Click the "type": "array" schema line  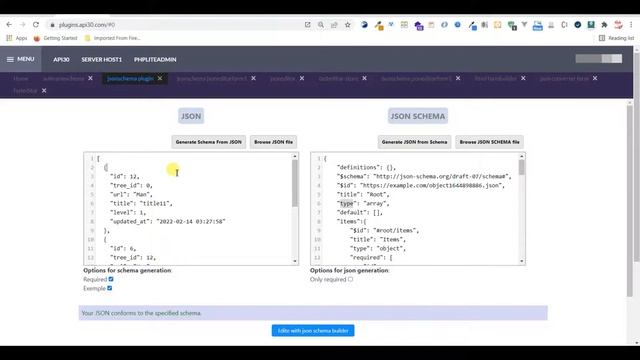(x=363, y=203)
